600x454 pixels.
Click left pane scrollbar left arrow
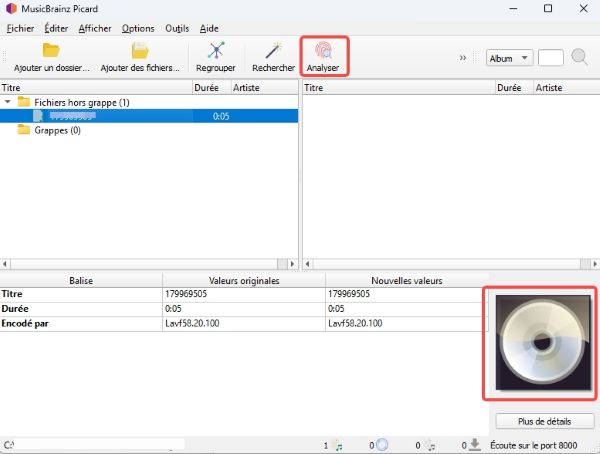(5, 264)
